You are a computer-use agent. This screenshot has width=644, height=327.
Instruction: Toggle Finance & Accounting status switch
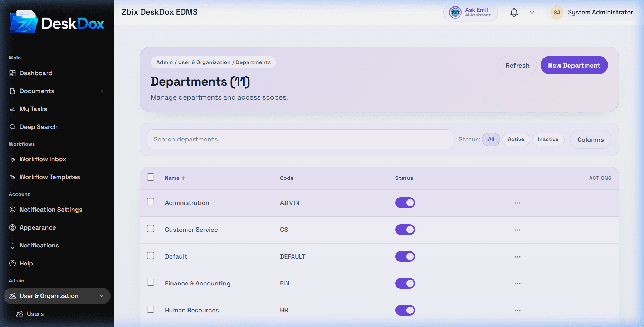click(x=405, y=283)
